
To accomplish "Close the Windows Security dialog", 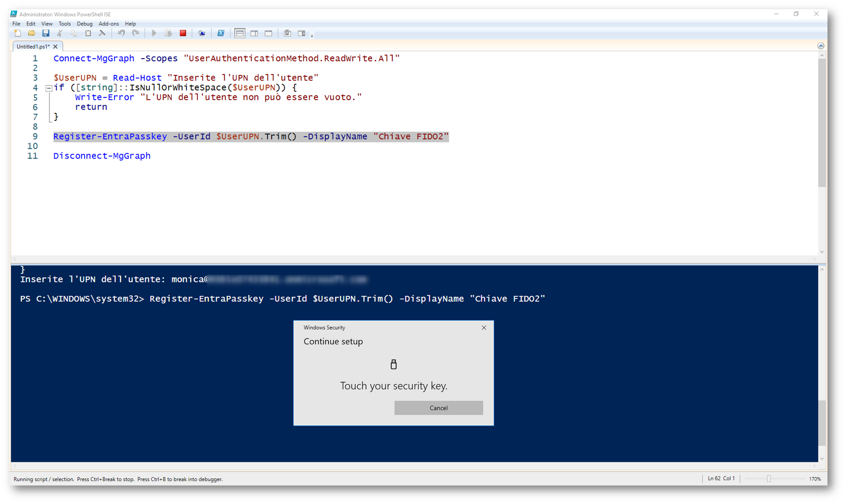I will [x=484, y=328].
